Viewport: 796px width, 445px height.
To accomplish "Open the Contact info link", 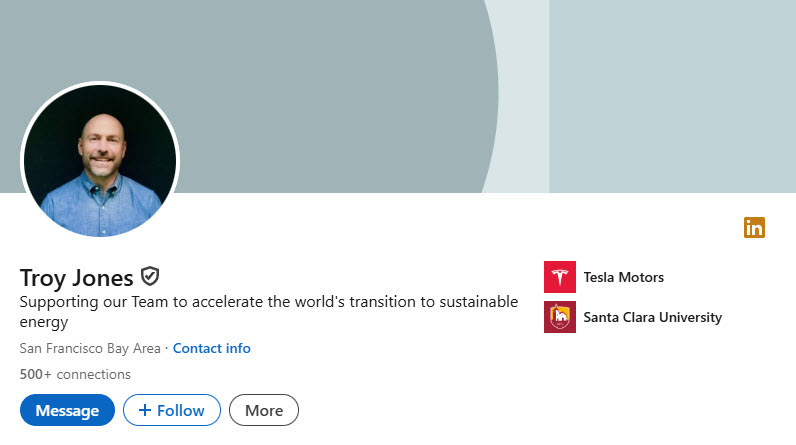I will (211, 348).
